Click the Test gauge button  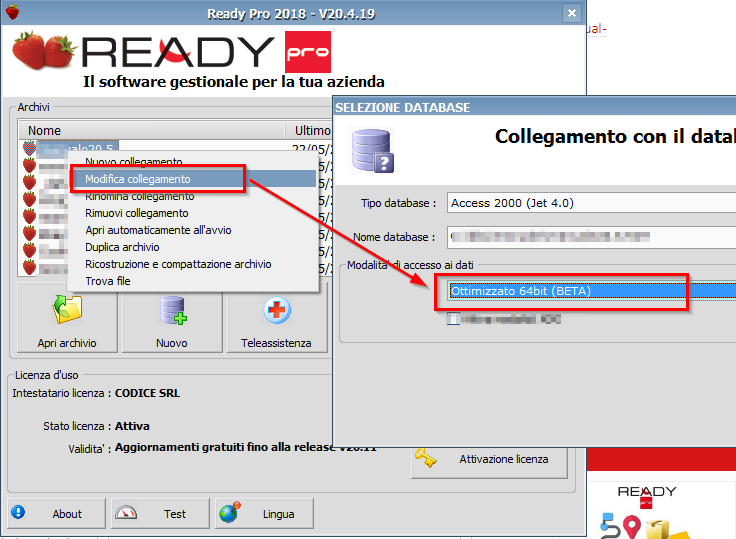click(161, 514)
